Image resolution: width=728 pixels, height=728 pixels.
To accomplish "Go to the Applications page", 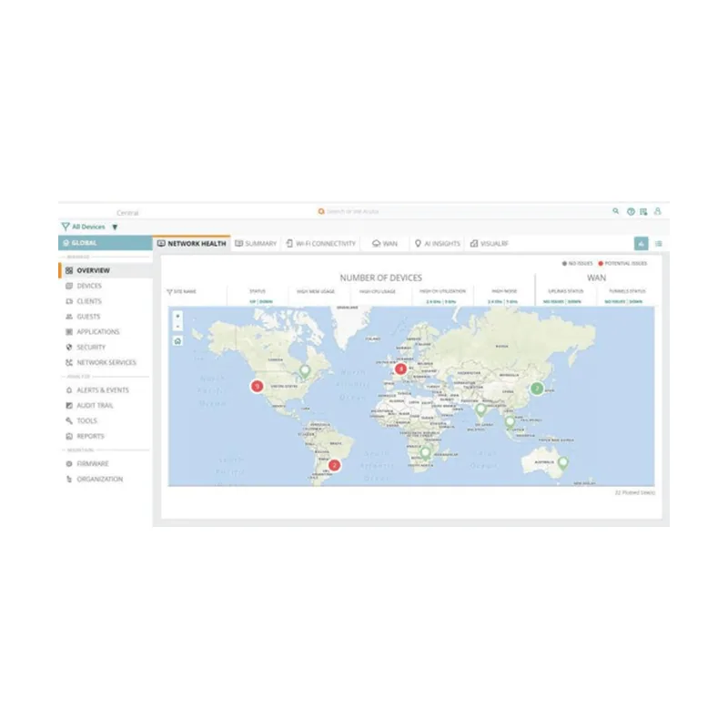I will (x=98, y=332).
